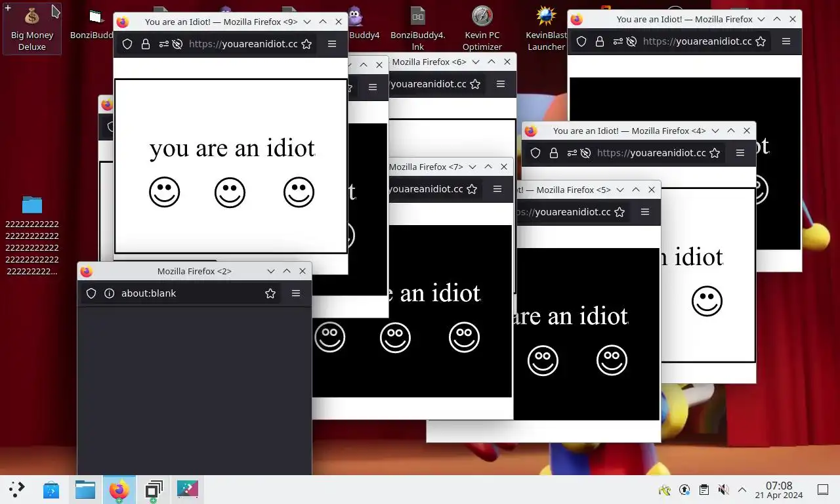The width and height of the screenshot is (840, 504).
Task: Open KevinBlast Launcher desktop icon
Action: 546,29
